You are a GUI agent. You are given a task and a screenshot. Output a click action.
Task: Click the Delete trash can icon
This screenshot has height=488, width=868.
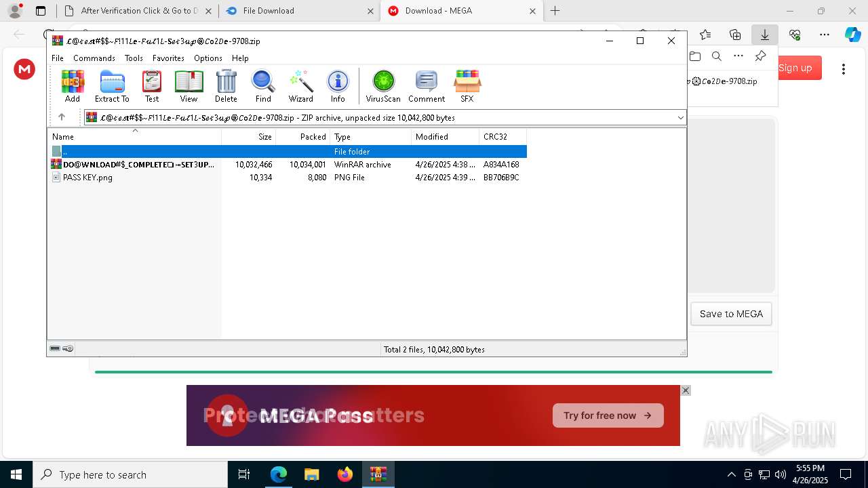pos(226,86)
